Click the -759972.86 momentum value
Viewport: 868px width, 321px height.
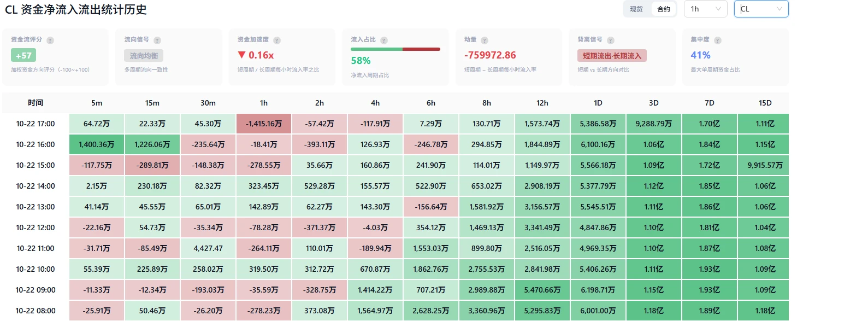490,55
